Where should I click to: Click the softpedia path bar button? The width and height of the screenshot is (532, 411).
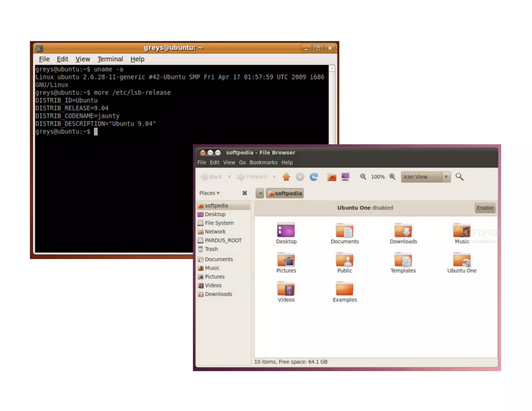click(285, 193)
